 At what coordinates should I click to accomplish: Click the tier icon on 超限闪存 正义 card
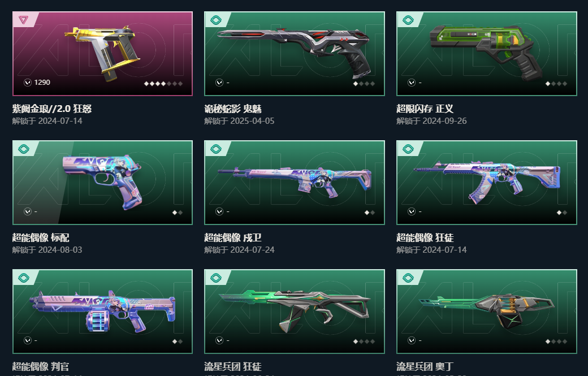[408, 20]
